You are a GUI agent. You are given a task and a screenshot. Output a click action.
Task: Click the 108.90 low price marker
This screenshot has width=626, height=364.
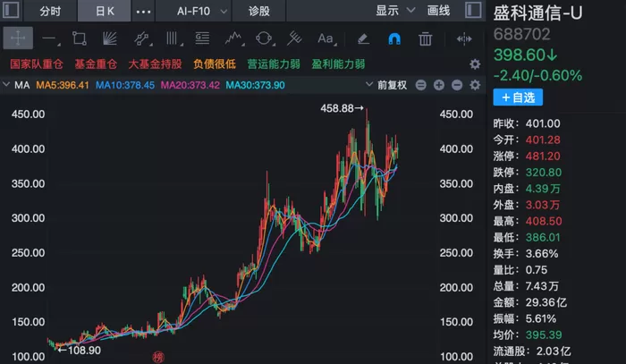[x=79, y=351]
